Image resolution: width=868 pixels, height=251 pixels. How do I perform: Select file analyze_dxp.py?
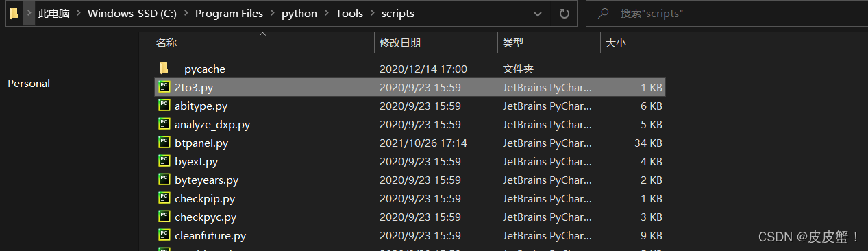tap(212, 125)
